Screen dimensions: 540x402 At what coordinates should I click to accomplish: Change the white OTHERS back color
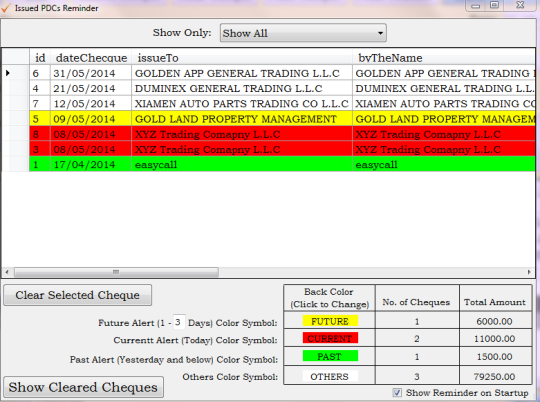(330, 376)
